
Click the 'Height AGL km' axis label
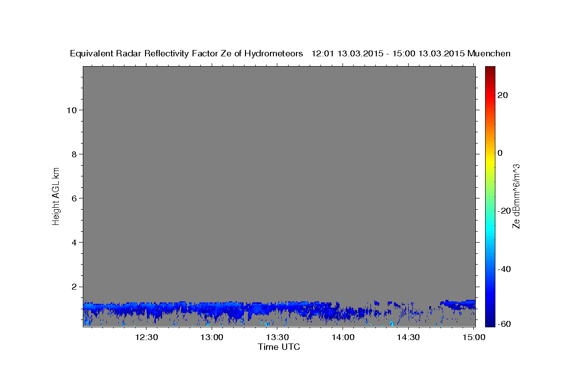coord(56,196)
